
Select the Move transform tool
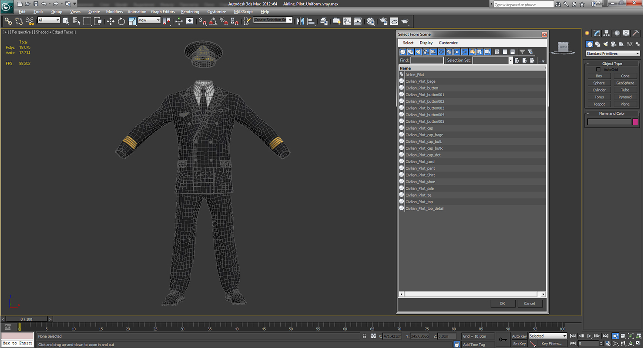click(111, 21)
